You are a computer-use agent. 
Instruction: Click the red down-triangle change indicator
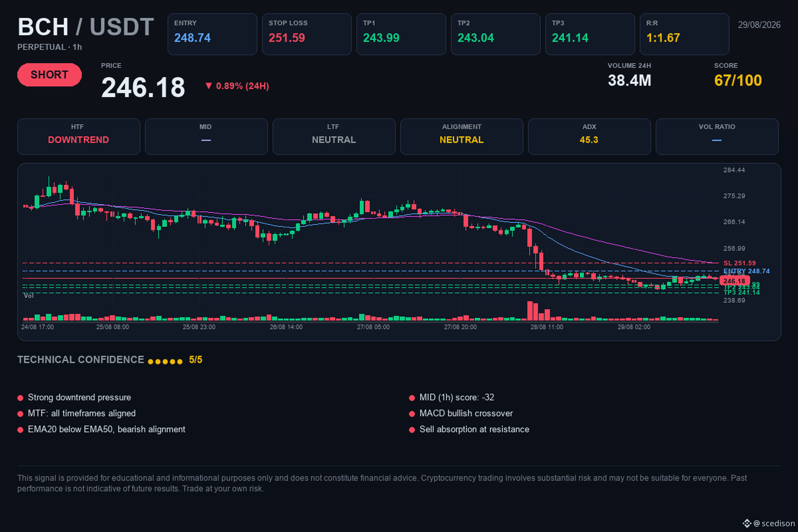209,86
